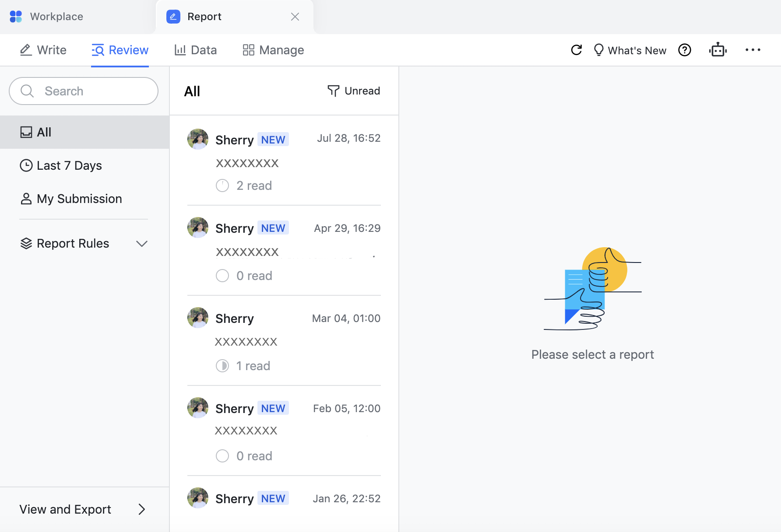Click the 0 read circle on Apr 29 report
781x532 pixels.
[222, 276]
